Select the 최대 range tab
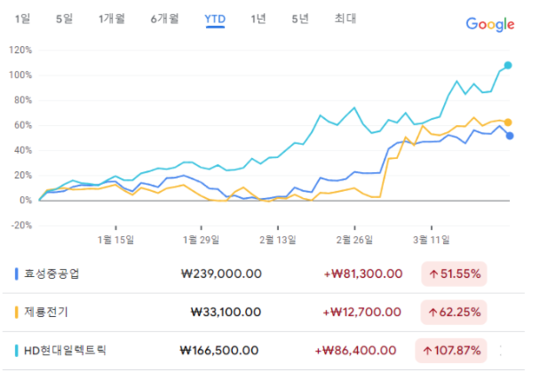This screenshot has height=380, width=540. pyautogui.click(x=345, y=18)
